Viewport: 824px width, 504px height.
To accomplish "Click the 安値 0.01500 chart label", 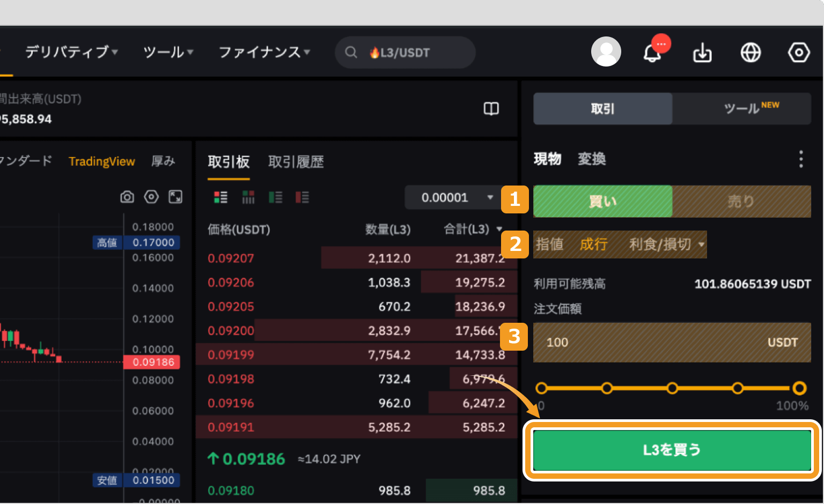I will tap(136, 480).
